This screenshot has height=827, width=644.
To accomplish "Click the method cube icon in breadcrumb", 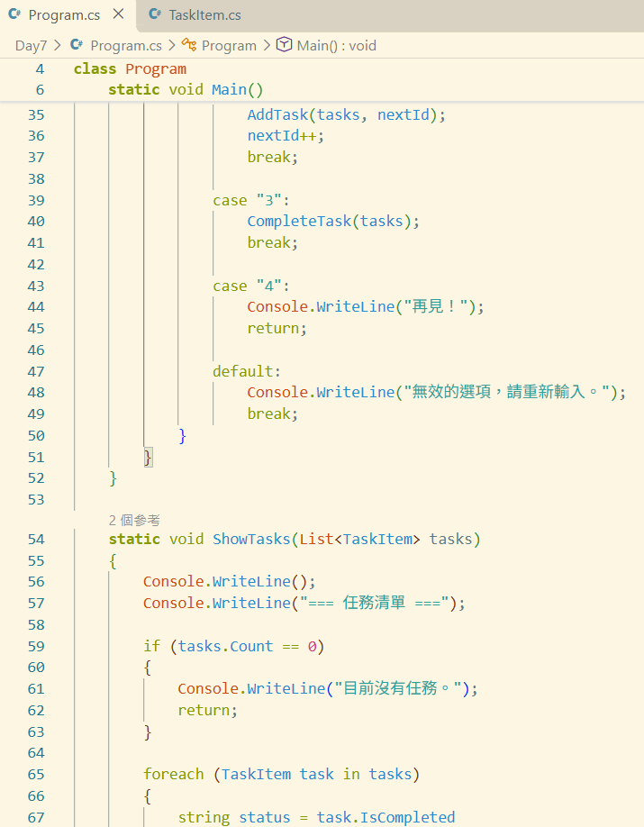I will click(x=285, y=45).
